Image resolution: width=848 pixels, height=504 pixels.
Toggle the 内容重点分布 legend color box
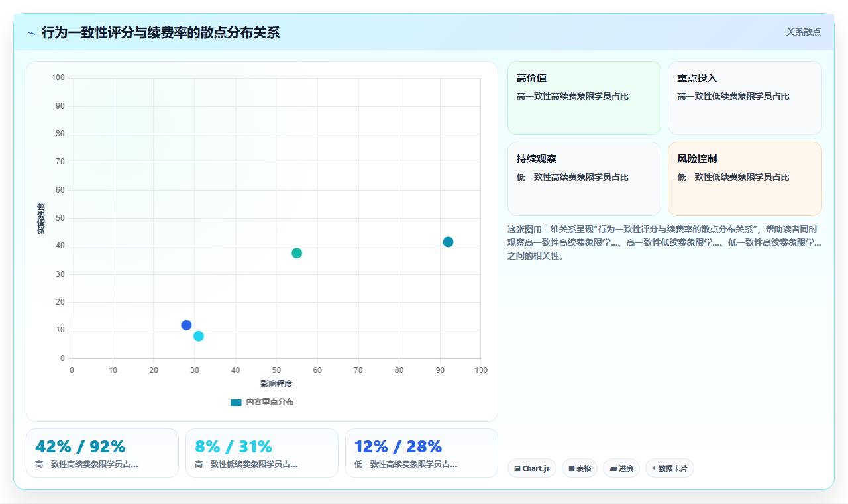click(236, 402)
